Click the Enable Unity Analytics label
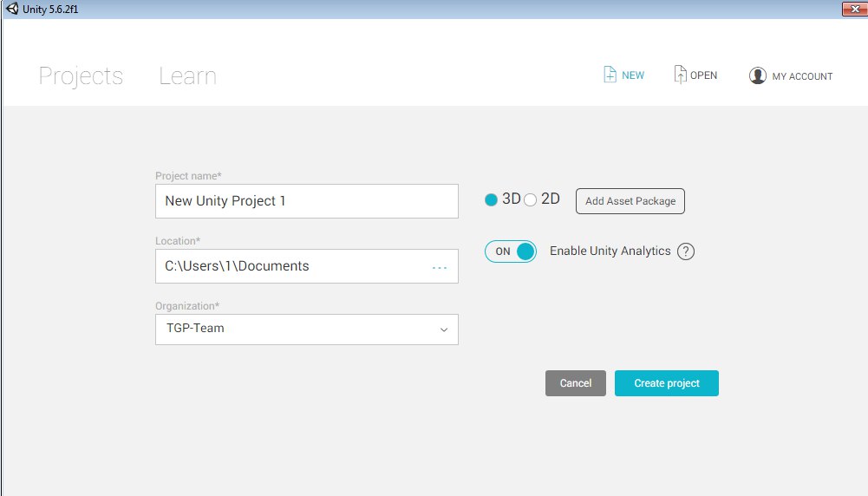The width and height of the screenshot is (868, 496). pyautogui.click(x=610, y=251)
